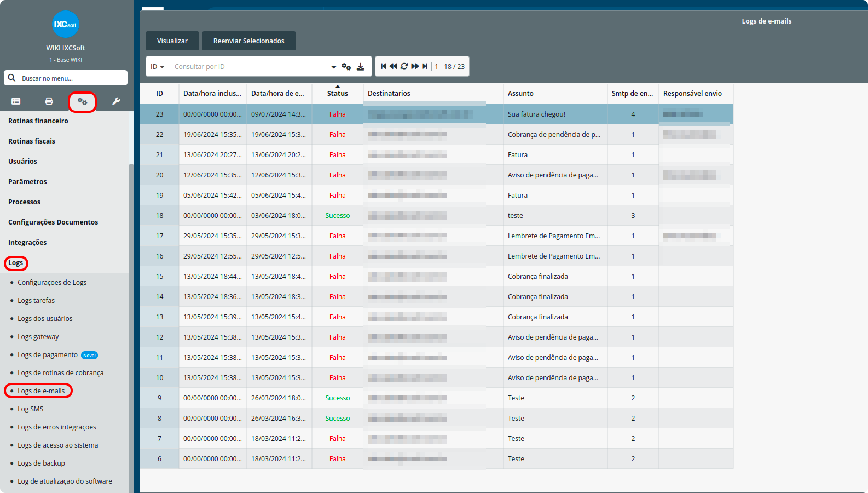Click the printer icon in sidebar
Image resolution: width=868 pixels, height=493 pixels.
49,101
